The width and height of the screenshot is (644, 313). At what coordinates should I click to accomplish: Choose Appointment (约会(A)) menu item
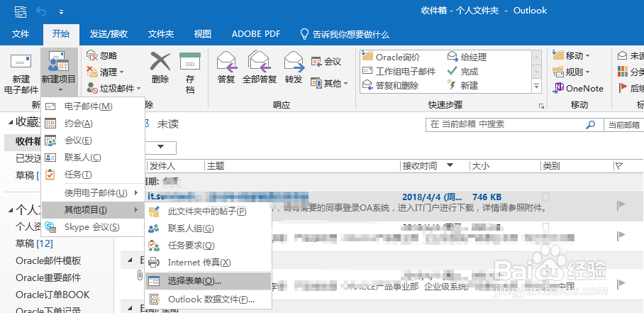tap(93, 123)
